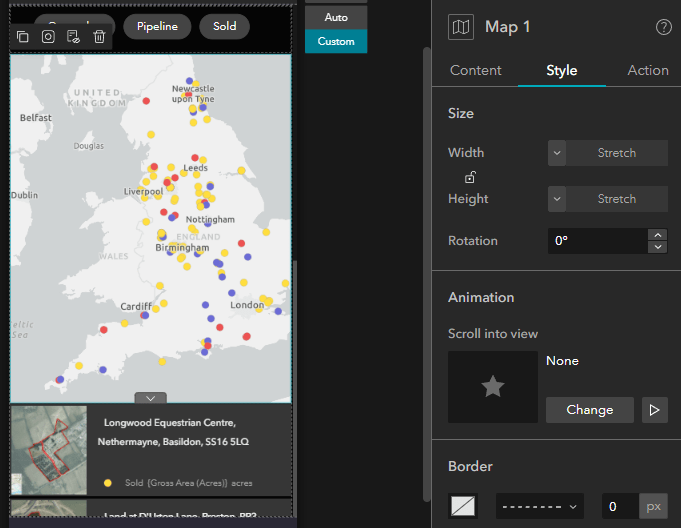This screenshot has height=528, width=681.
Task: Switch to the Action tab
Action: (648, 70)
